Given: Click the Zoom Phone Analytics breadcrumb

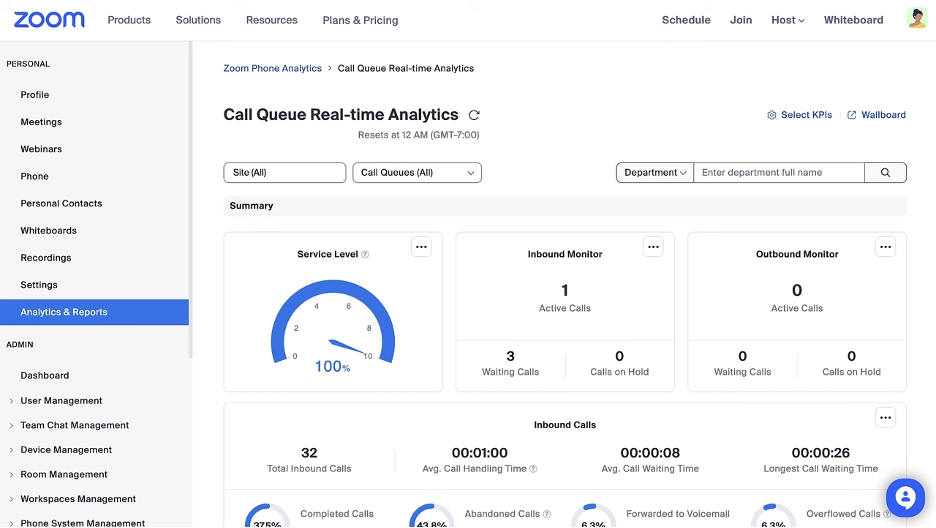Looking at the screenshot, I should [272, 69].
